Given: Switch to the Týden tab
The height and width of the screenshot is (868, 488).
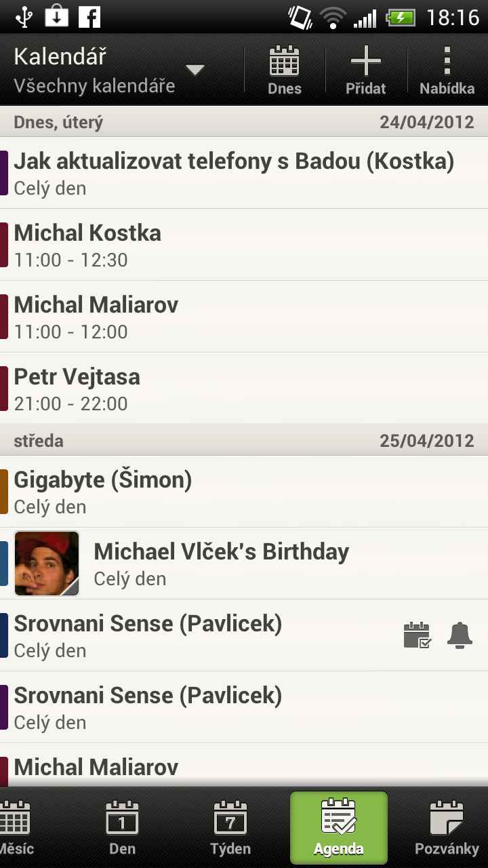Looking at the screenshot, I should (230, 827).
